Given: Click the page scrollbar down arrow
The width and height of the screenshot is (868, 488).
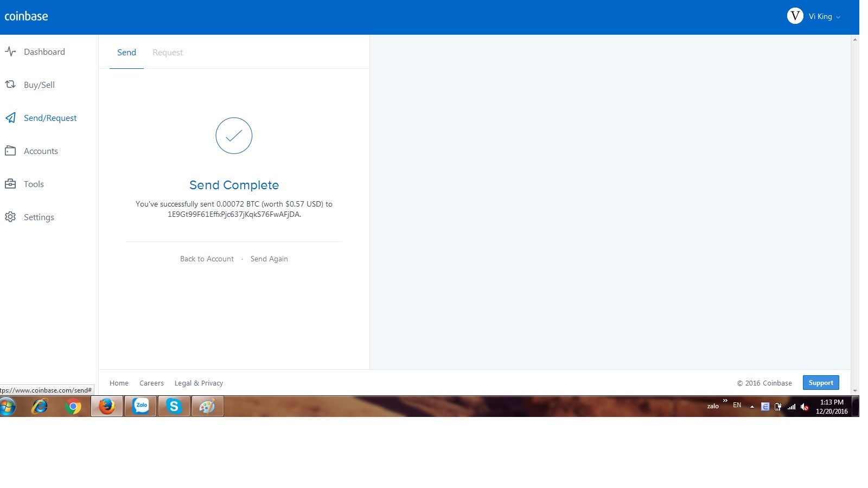Looking at the screenshot, I should tap(855, 391).
